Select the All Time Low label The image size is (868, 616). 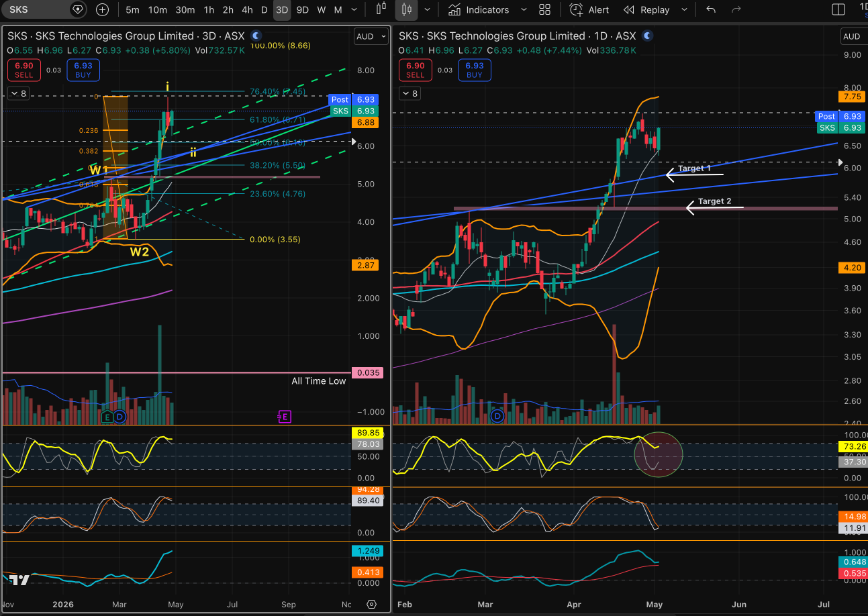pos(319,381)
